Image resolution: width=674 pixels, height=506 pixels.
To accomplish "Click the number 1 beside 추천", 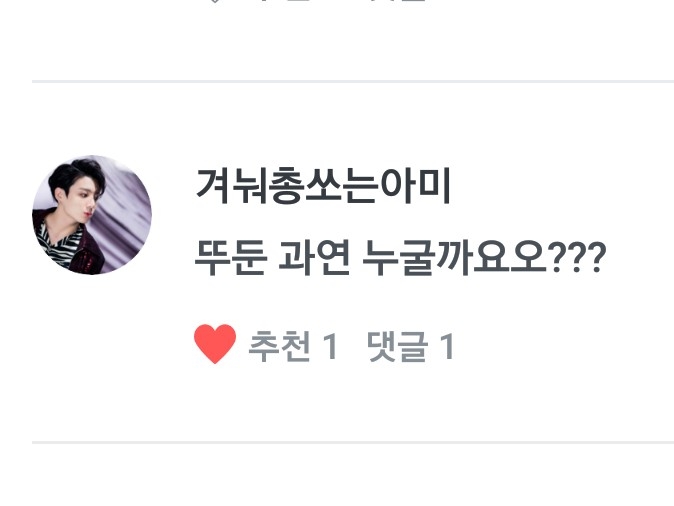I will pos(330,346).
